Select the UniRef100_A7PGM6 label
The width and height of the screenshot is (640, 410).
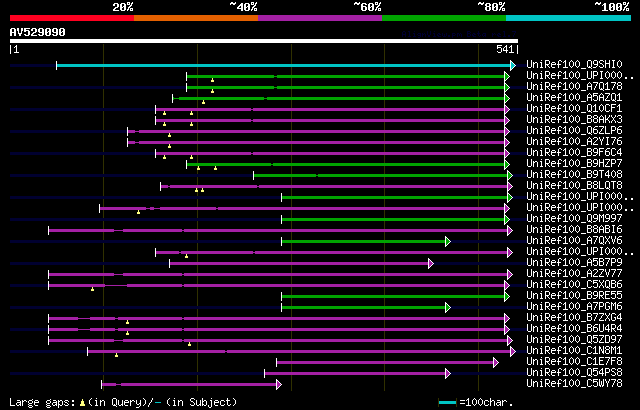(x=574, y=307)
